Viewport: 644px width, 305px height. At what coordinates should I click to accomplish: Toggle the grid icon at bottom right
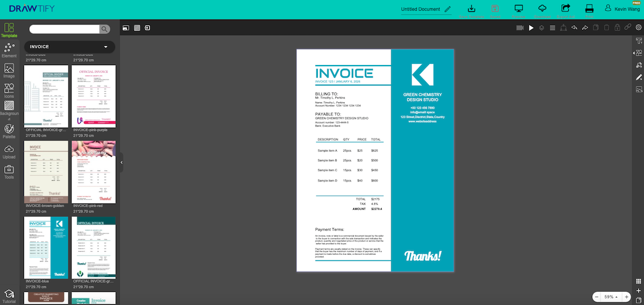coord(639,281)
